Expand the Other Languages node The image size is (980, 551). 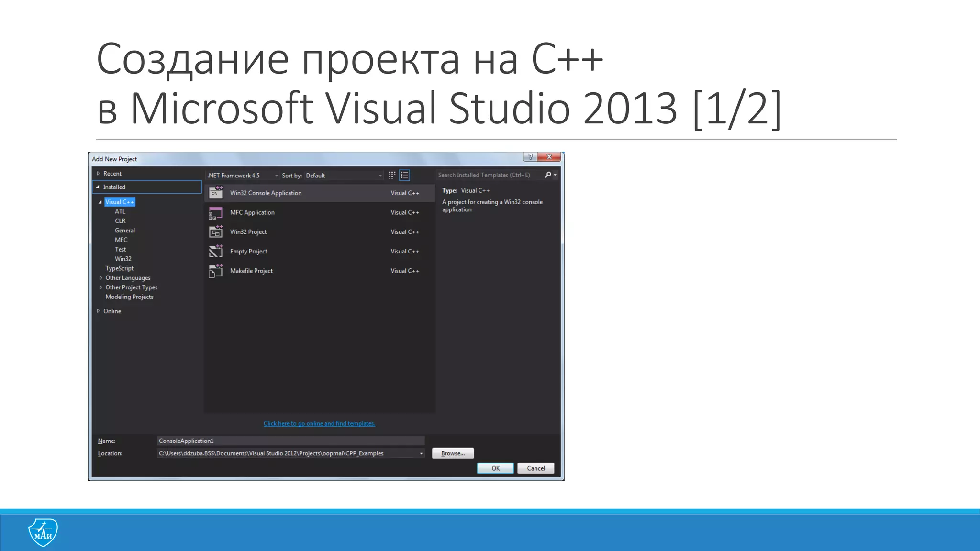click(x=100, y=278)
